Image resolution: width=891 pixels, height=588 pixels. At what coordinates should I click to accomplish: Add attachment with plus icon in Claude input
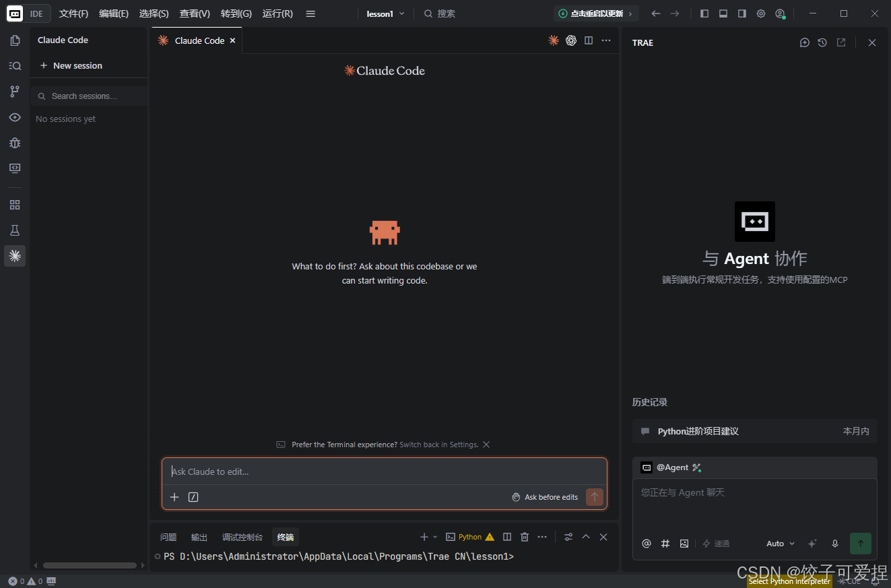coord(174,497)
